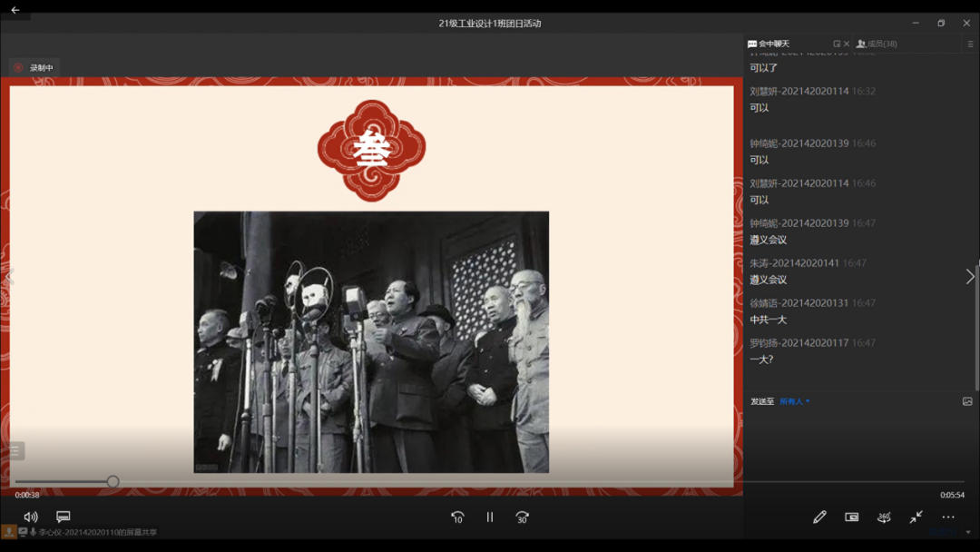This screenshot has height=552, width=980.
Task: Click the send image icon in chat
Action: [x=967, y=401]
